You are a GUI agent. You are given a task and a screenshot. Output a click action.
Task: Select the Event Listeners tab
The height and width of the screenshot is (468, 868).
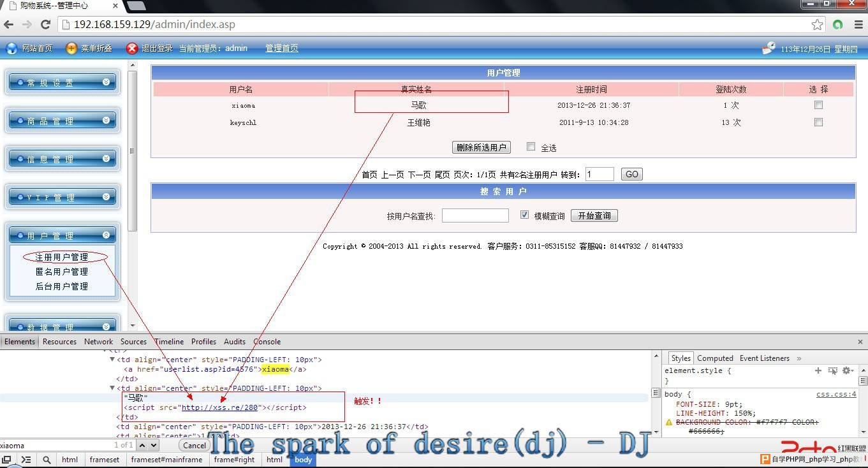[x=765, y=358]
